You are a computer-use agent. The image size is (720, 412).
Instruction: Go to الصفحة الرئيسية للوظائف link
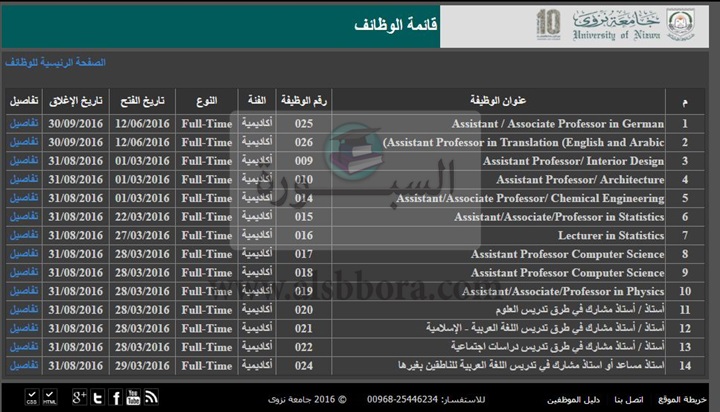56,63
